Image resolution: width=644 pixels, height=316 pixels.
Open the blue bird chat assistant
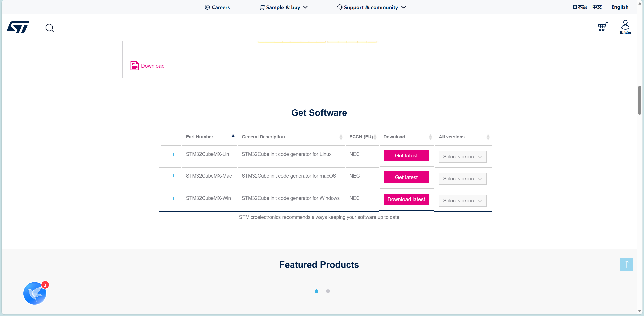pyautogui.click(x=35, y=293)
